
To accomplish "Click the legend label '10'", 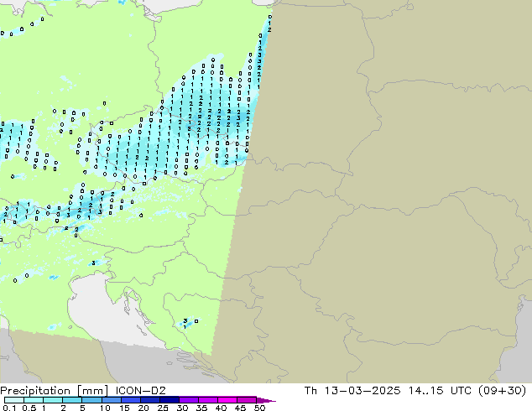I will (105, 408).
